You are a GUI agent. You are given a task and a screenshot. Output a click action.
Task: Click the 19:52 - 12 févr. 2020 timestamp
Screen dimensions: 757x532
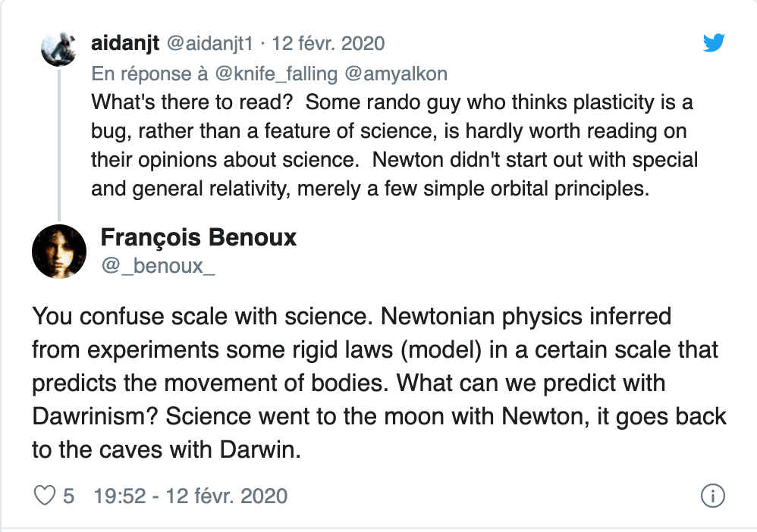pos(190,496)
